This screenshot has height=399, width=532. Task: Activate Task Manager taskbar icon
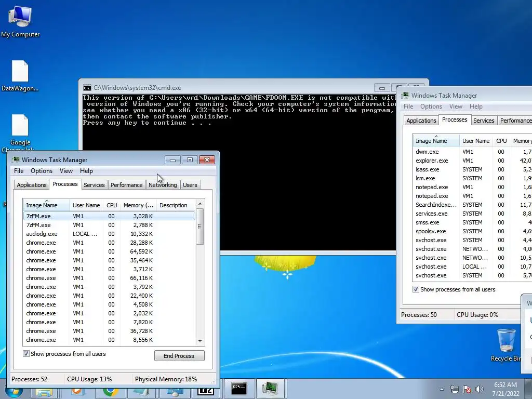270,388
